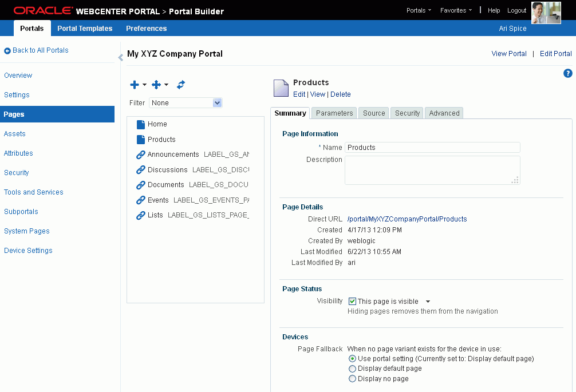Screen dimensions: 576x392
Task: Open Device Settings in sidebar
Action: tap(28, 250)
